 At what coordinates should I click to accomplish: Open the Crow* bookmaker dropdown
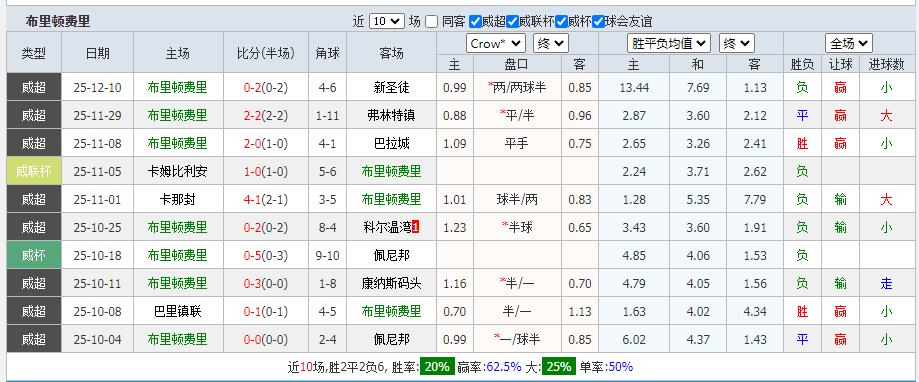496,43
